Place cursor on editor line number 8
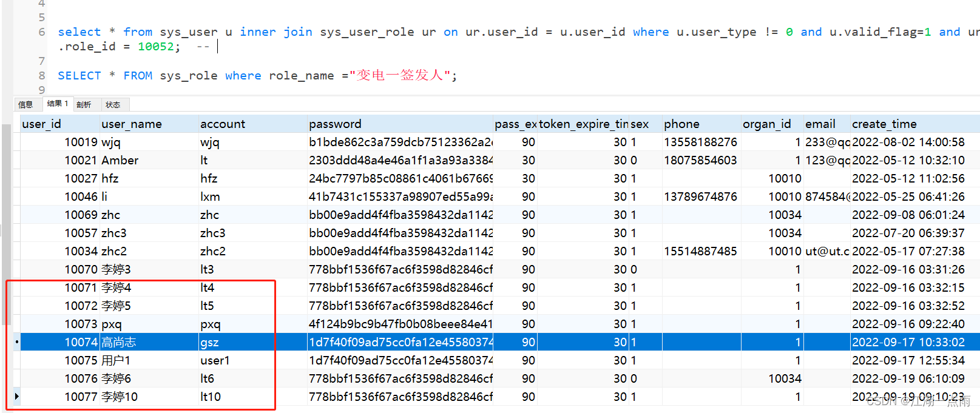 point(41,76)
